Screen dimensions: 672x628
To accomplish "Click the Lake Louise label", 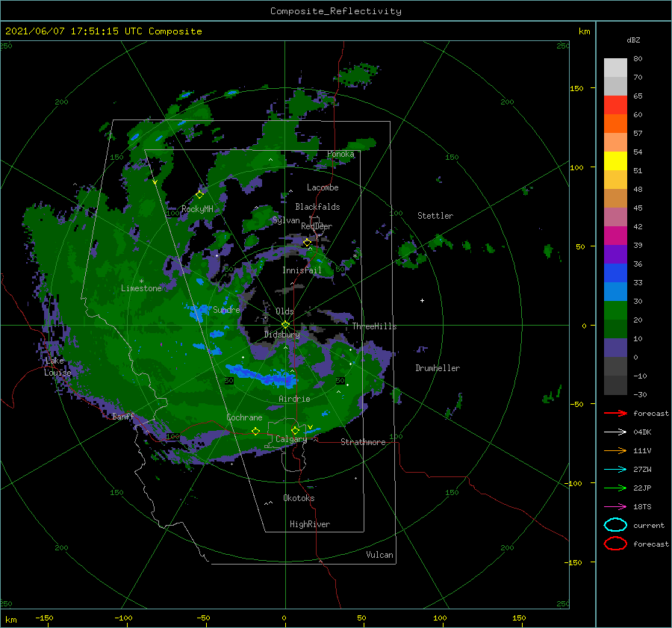I will (x=57, y=367).
